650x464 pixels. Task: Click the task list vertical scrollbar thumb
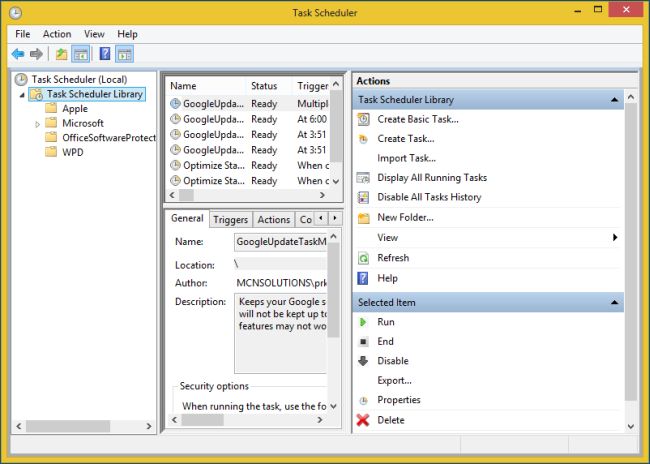(x=336, y=126)
